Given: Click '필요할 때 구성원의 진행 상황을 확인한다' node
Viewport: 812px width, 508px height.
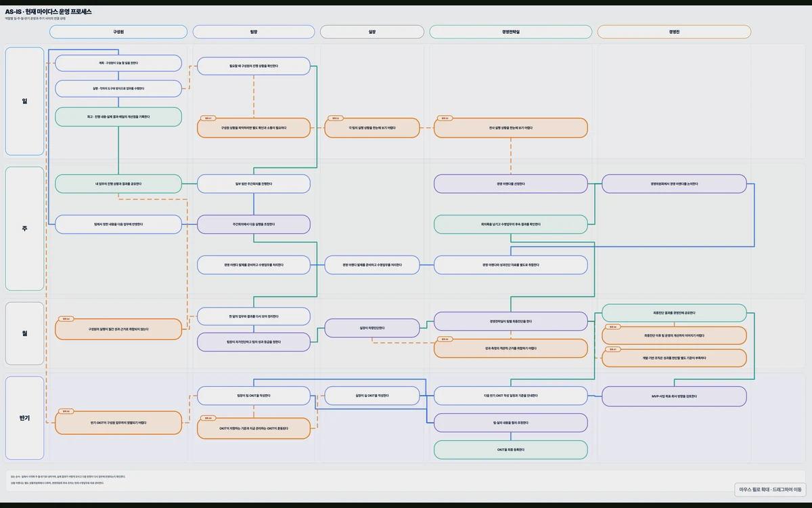Looking at the screenshot, I should (254, 66).
